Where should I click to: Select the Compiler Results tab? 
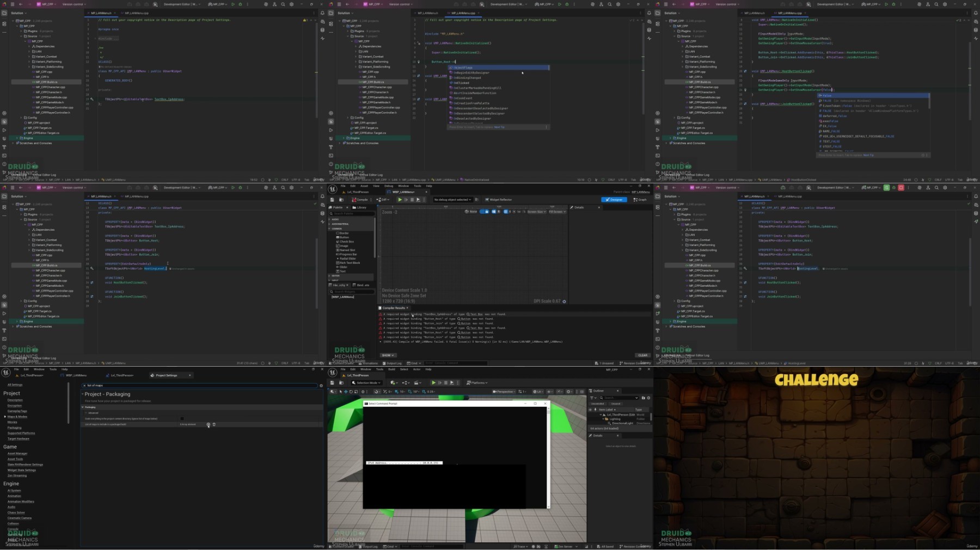pyautogui.click(x=394, y=308)
